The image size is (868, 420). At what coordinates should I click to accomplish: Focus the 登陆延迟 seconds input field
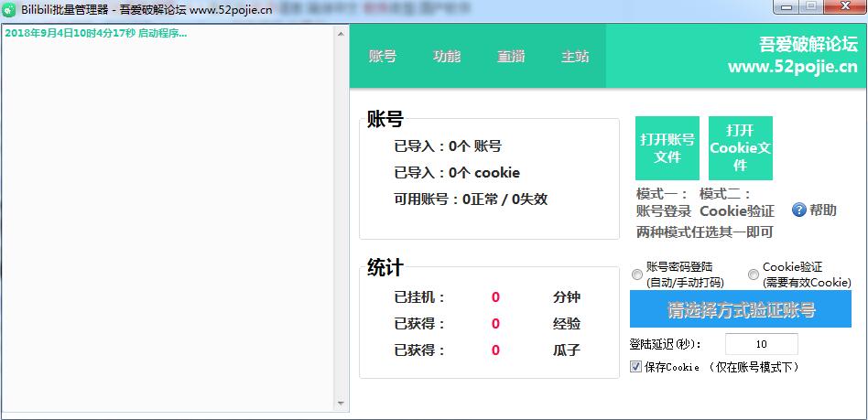pyautogui.click(x=761, y=344)
